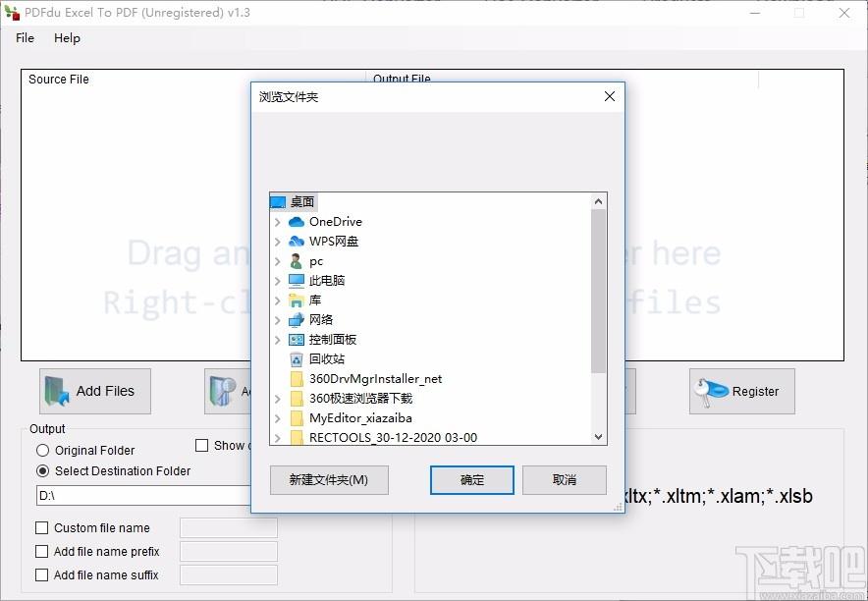Select the 此电脑 tree item label
The image size is (868, 601).
coord(327,281)
